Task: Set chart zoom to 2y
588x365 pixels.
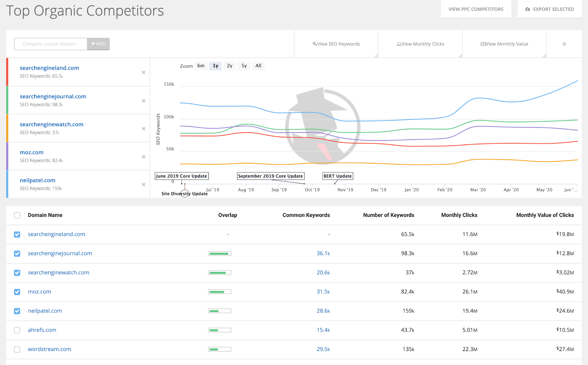Action: tap(230, 66)
